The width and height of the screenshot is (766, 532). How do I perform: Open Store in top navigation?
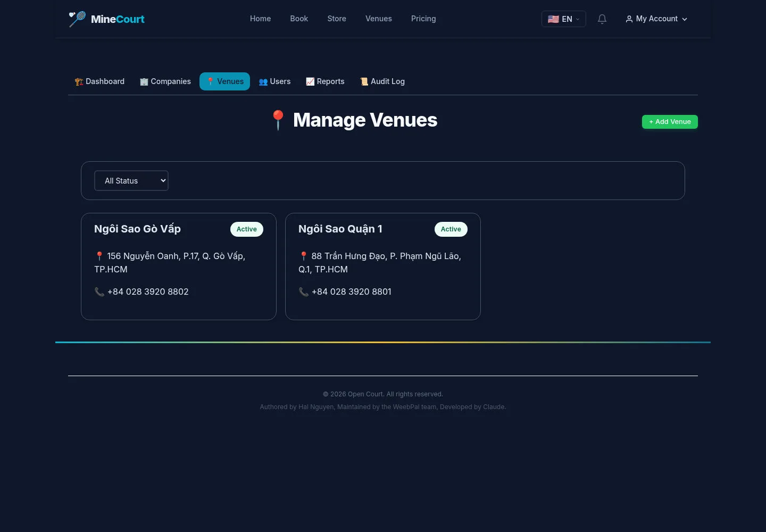click(337, 19)
